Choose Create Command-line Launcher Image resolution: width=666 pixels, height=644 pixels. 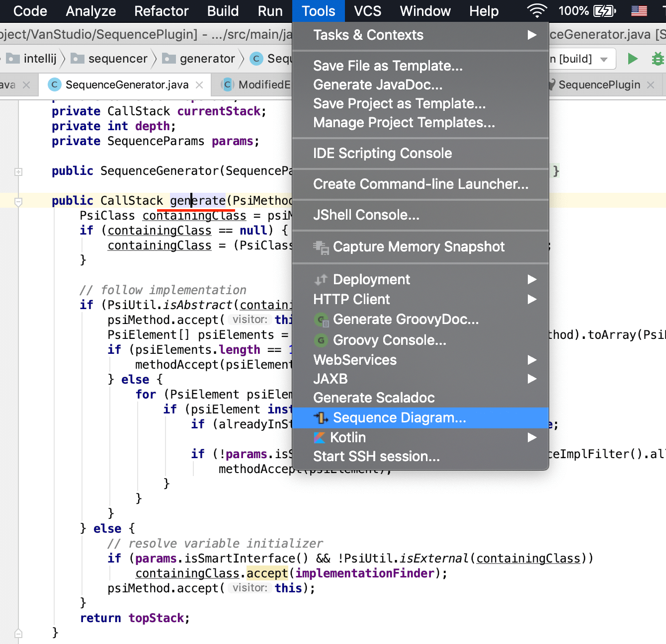(420, 184)
